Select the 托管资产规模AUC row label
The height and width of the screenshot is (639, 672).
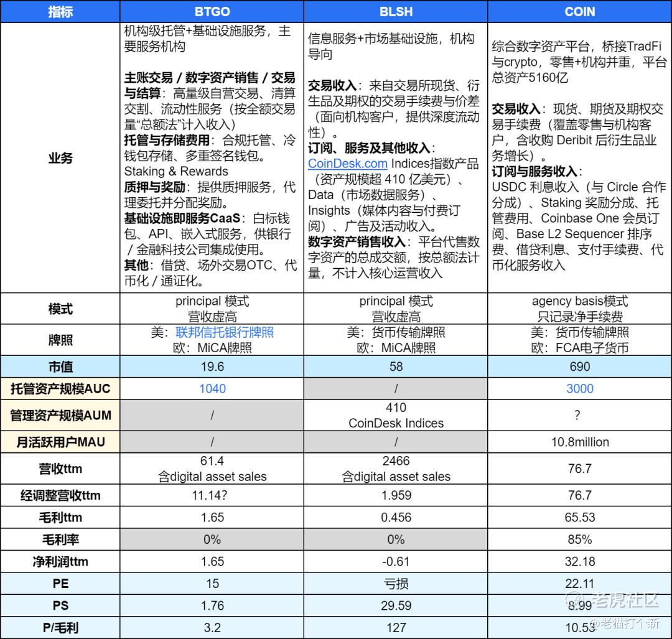[x=60, y=389]
